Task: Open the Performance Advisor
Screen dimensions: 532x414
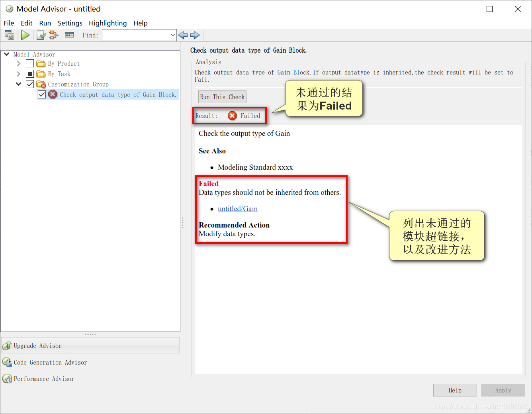Action: pos(44,379)
